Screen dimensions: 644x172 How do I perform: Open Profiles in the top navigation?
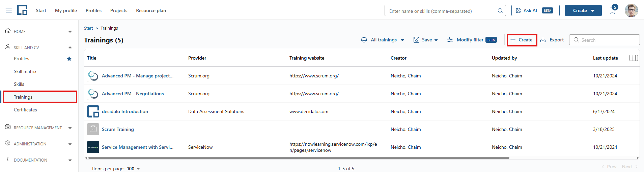93,10
